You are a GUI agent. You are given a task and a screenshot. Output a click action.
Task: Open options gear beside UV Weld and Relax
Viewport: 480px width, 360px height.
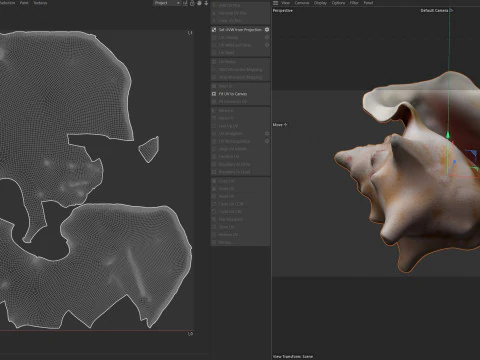(x=267, y=45)
